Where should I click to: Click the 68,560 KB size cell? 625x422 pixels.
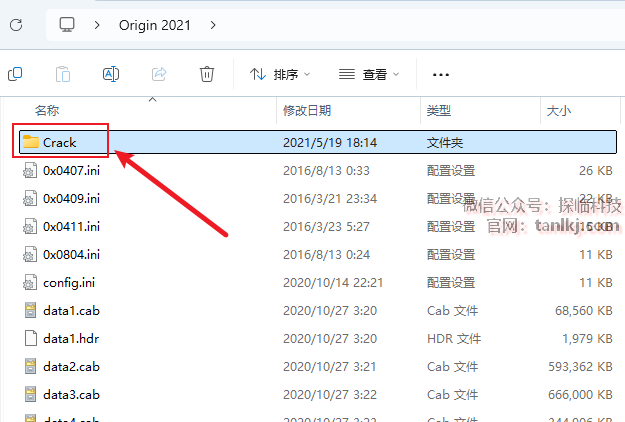point(584,310)
